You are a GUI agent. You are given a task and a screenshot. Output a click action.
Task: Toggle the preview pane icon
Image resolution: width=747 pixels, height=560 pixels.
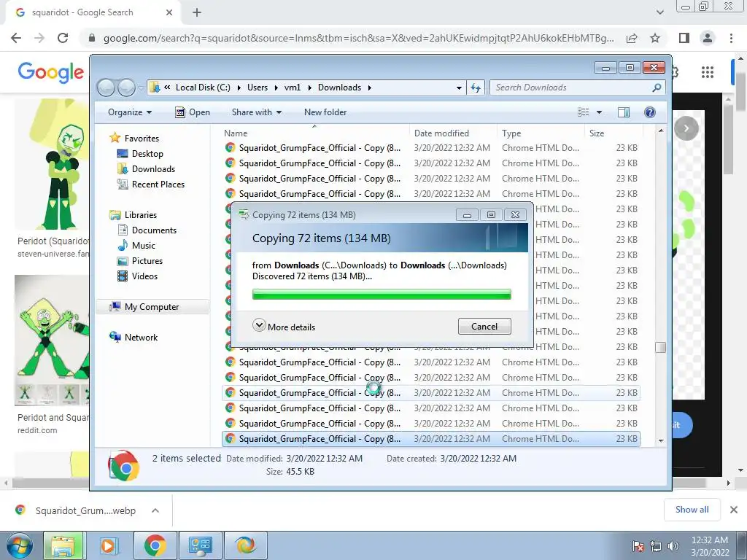(623, 112)
